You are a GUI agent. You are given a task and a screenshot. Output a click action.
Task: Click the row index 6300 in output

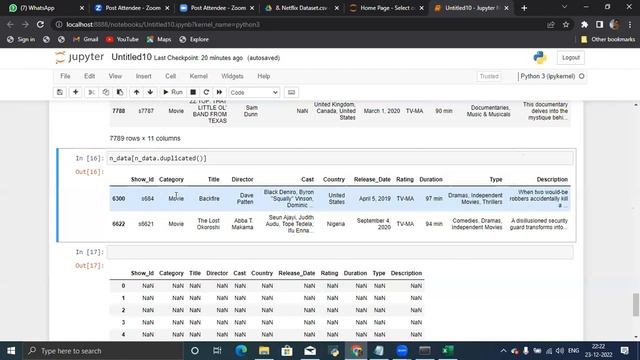coord(119,199)
